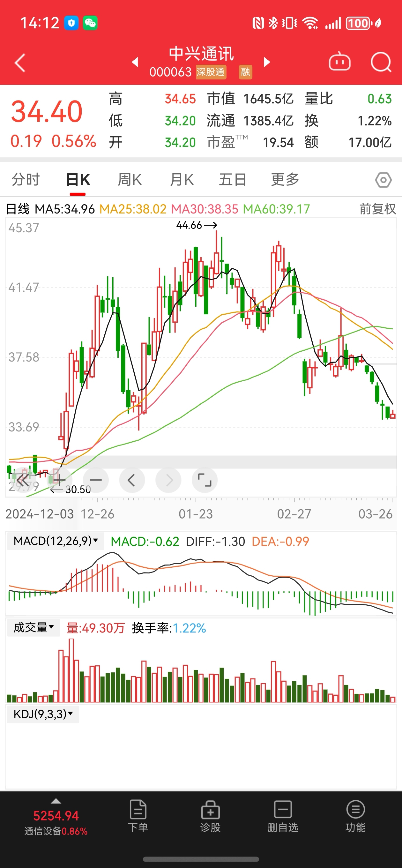Tap the MA5:34.96 legend
The height and width of the screenshot is (868, 402).
[65, 209]
